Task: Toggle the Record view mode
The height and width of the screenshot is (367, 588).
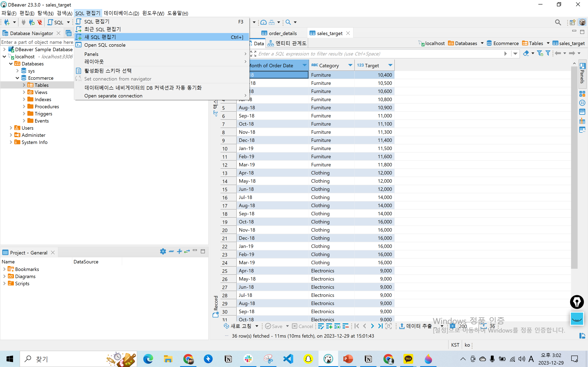Action: tap(216, 306)
